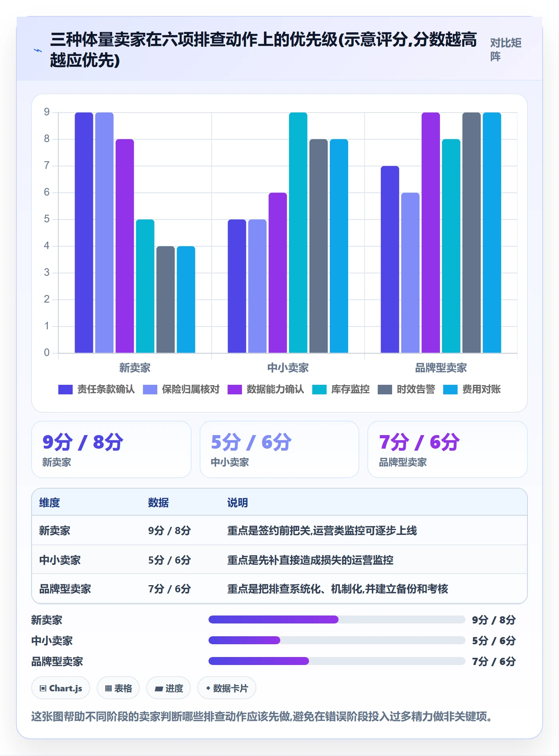Screen dimensions: 559x756
Task: Click 品牌型卖家 in the table's third row
Action: pos(65,589)
